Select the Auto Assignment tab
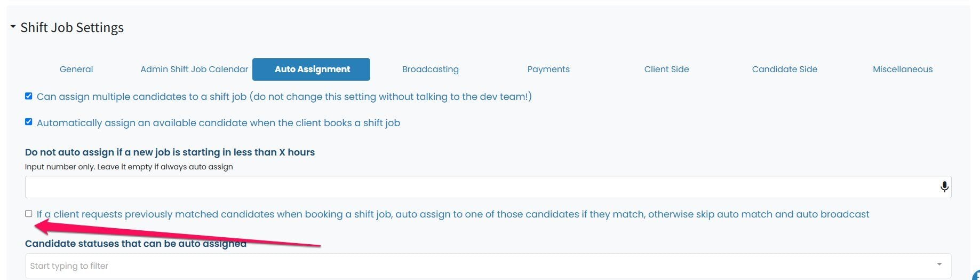 pyautogui.click(x=312, y=69)
